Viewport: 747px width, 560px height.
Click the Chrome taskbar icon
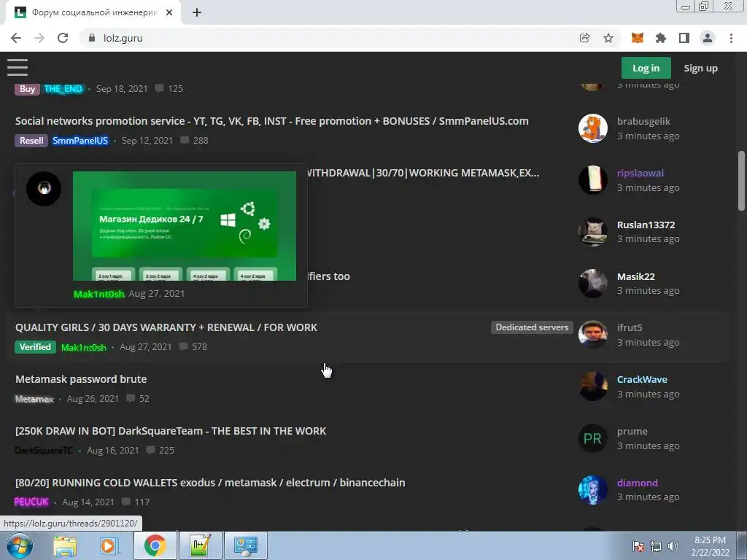[155, 545]
